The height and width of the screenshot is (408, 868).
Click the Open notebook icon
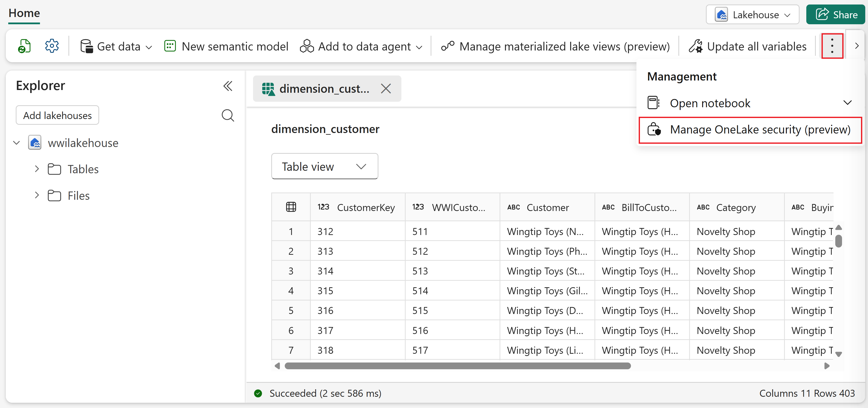tap(654, 102)
